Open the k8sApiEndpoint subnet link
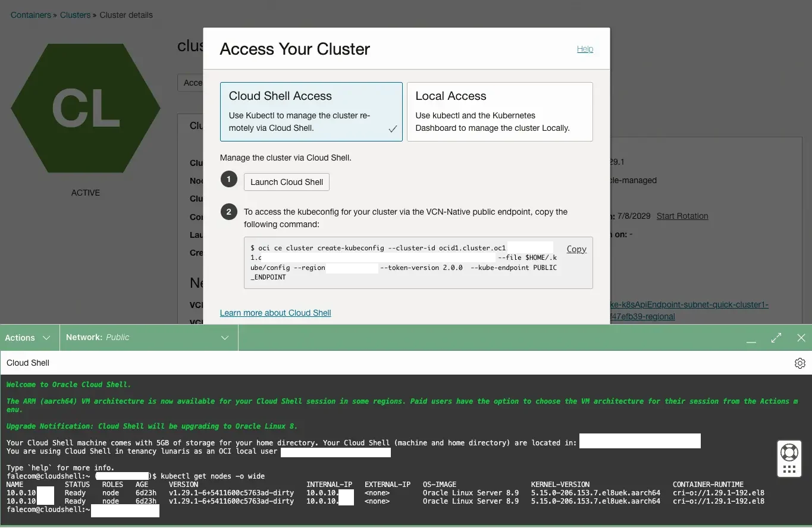 (689, 310)
